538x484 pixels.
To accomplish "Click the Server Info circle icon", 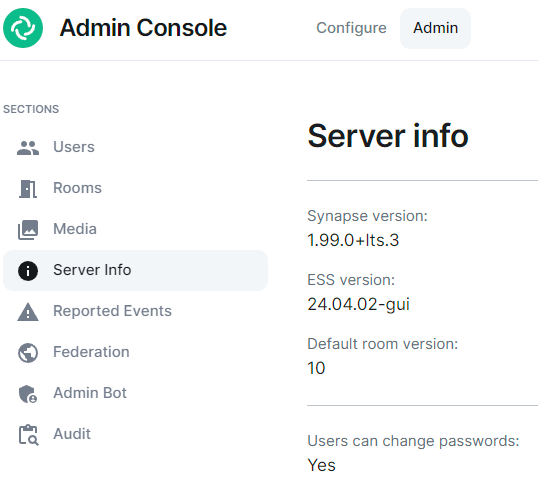I will tap(28, 271).
